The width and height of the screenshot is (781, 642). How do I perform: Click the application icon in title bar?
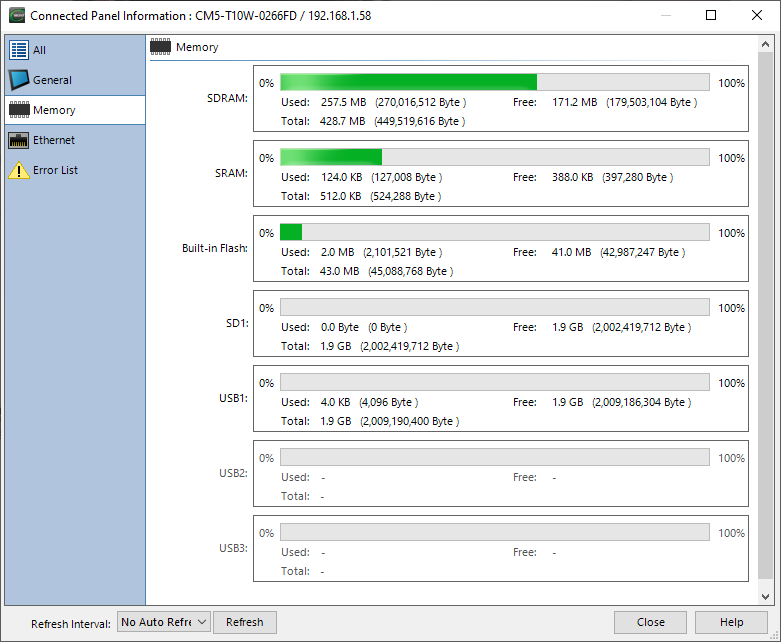17,15
